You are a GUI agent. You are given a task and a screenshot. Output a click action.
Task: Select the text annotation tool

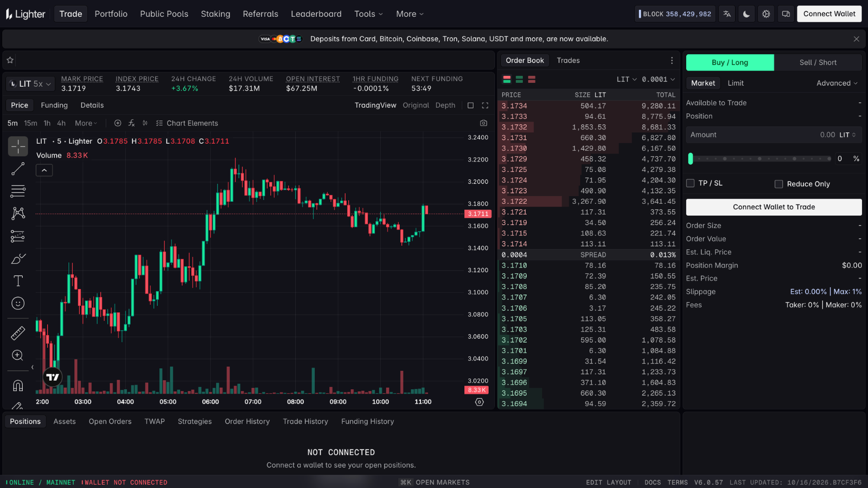click(18, 281)
